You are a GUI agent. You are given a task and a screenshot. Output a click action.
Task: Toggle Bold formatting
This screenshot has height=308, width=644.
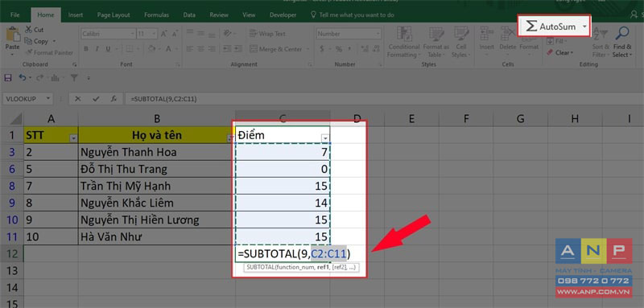click(x=86, y=49)
